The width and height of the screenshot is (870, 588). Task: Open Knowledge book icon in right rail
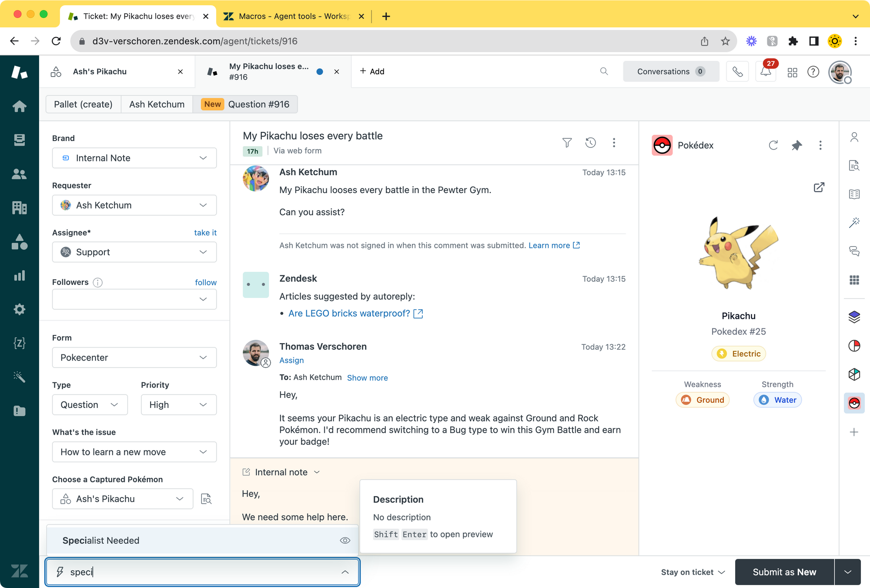(854, 194)
